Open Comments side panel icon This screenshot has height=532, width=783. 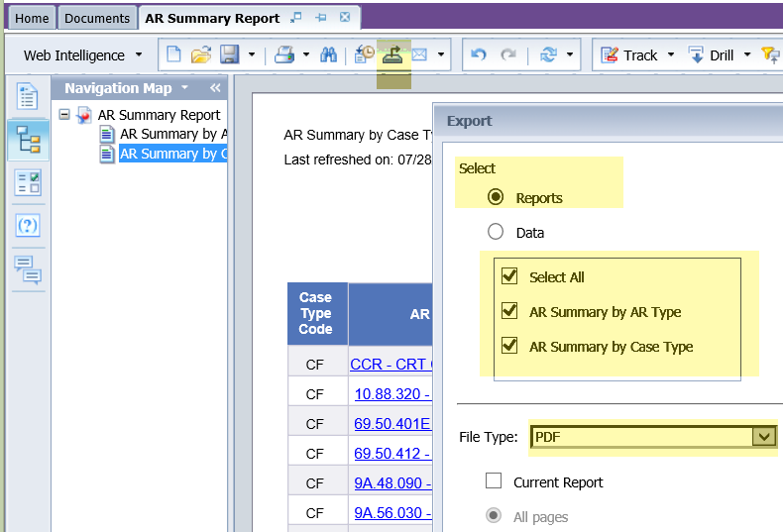pyautogui.click(x=28, y=269)
